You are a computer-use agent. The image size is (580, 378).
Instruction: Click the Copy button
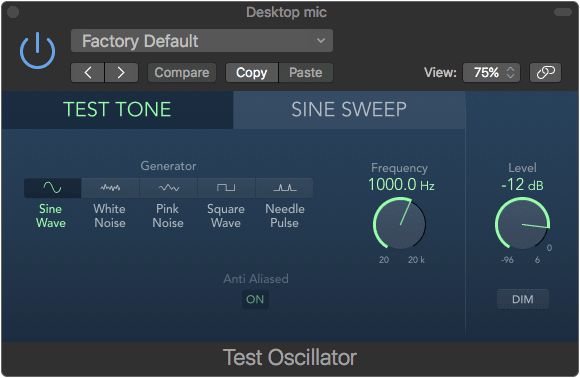tap(252, 72)
